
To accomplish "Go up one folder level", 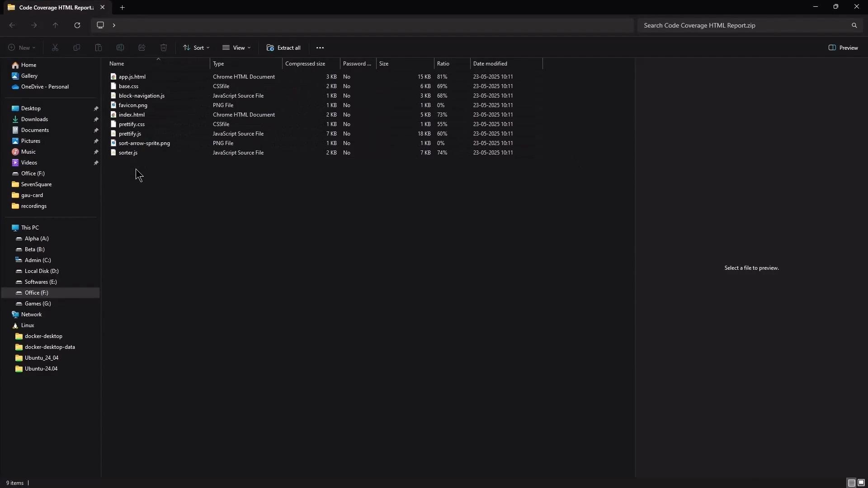I will coord(56,25).
